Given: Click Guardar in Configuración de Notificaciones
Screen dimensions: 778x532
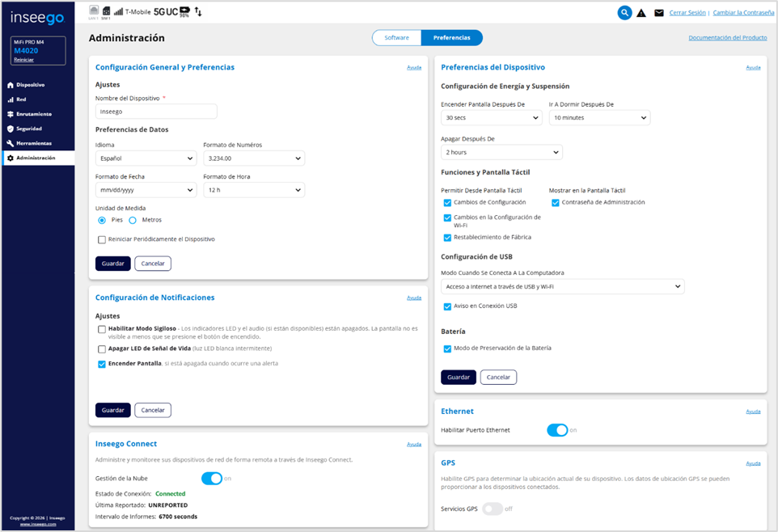Looking at the screenshot, I should click(112, 410).
